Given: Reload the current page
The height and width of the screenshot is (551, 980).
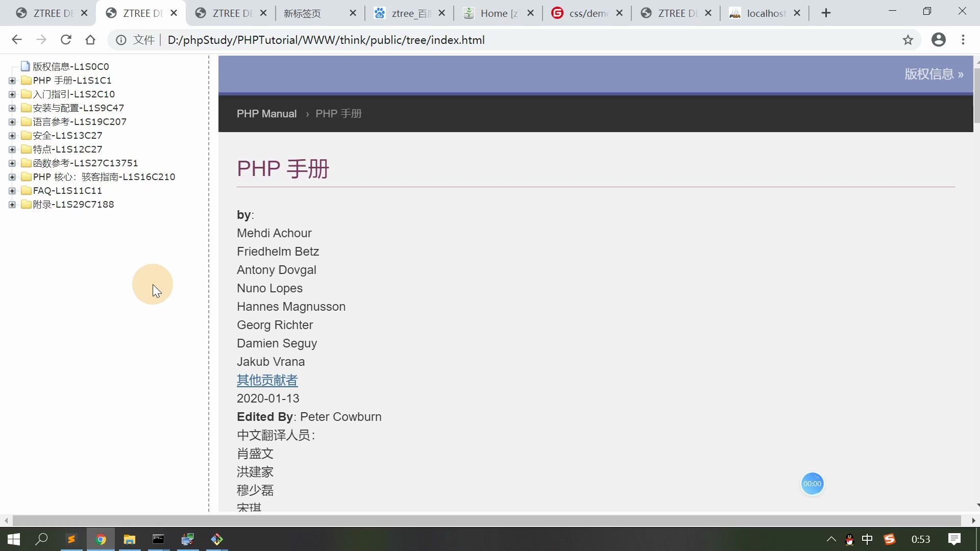Looking at the screenshot, I should click(66, 40).
